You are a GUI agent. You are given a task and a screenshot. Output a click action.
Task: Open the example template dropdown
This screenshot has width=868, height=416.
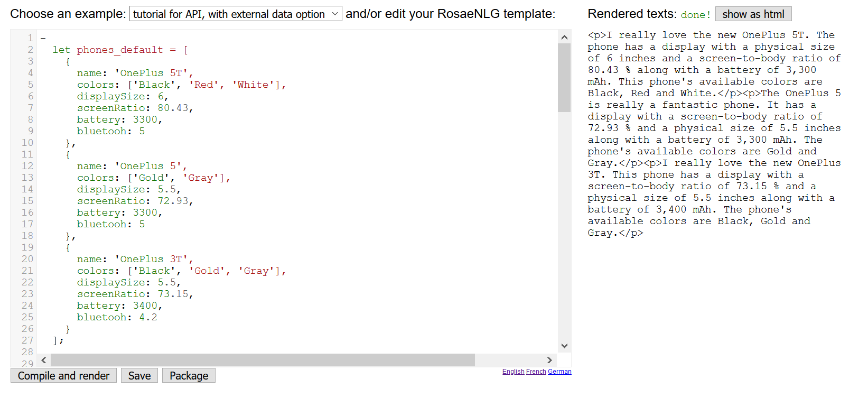(236, 14)
